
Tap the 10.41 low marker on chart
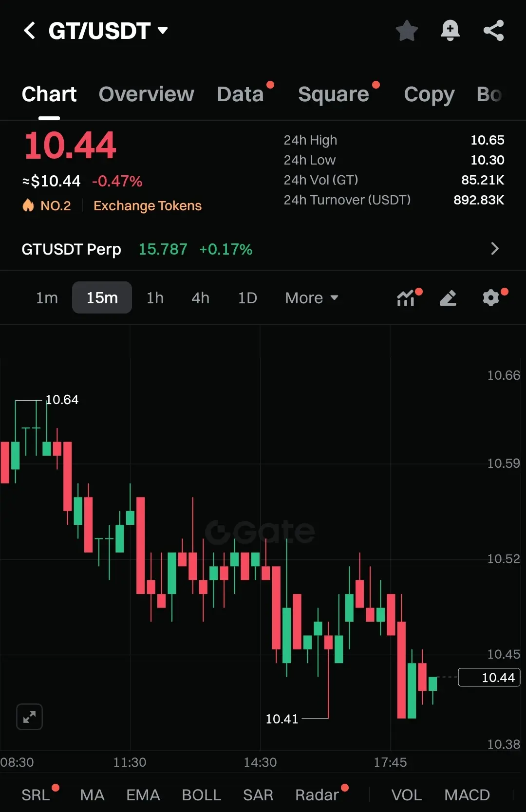[x=282, y=719]
